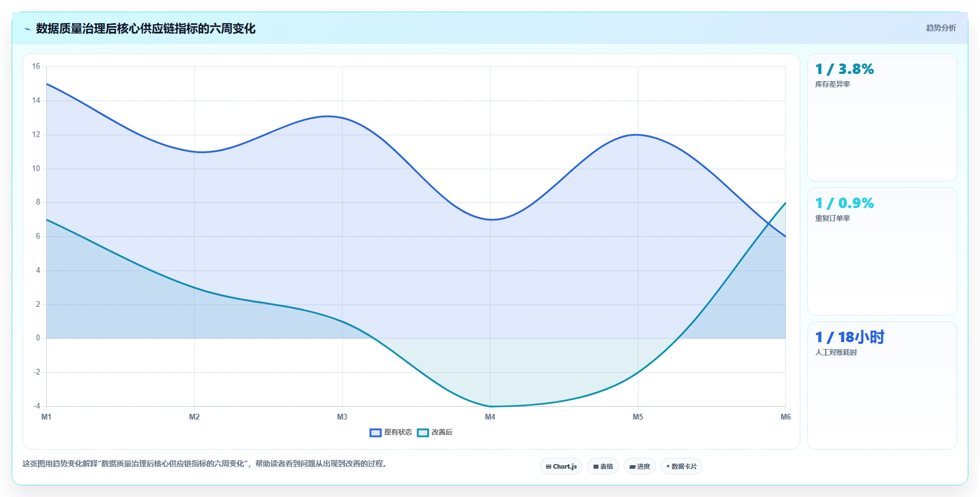The width and height of the screenshot is (980, 497).
Task: Click the table icon in 表格 tag
Action: [596, 467]
